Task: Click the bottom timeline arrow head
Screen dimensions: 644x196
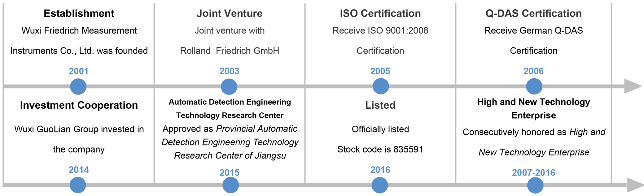Action: tap(634, 185)
